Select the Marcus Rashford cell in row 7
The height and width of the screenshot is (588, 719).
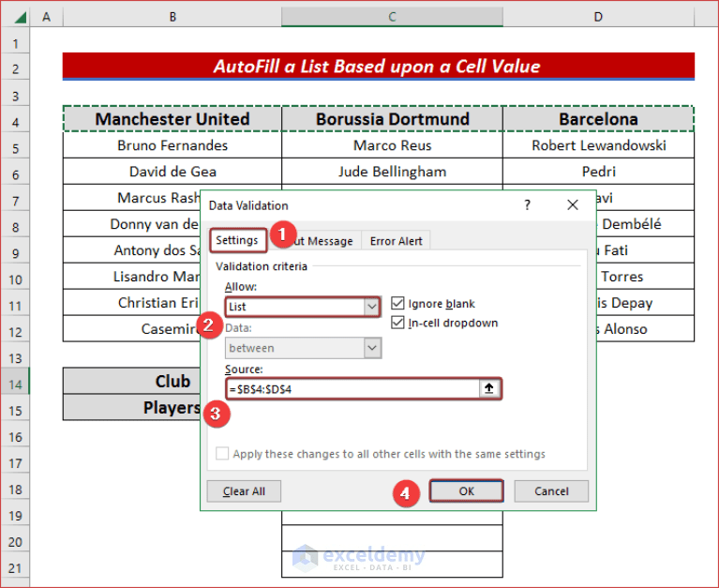point(132,198)
